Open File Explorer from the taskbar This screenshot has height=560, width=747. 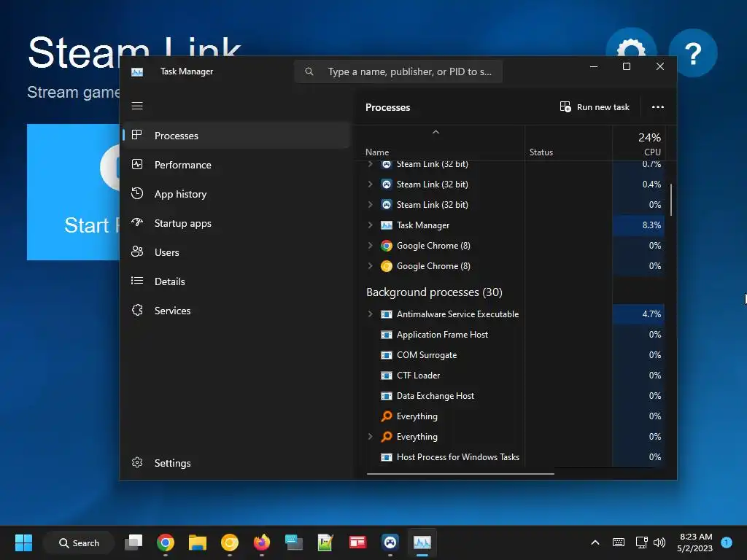click(197, 542)
